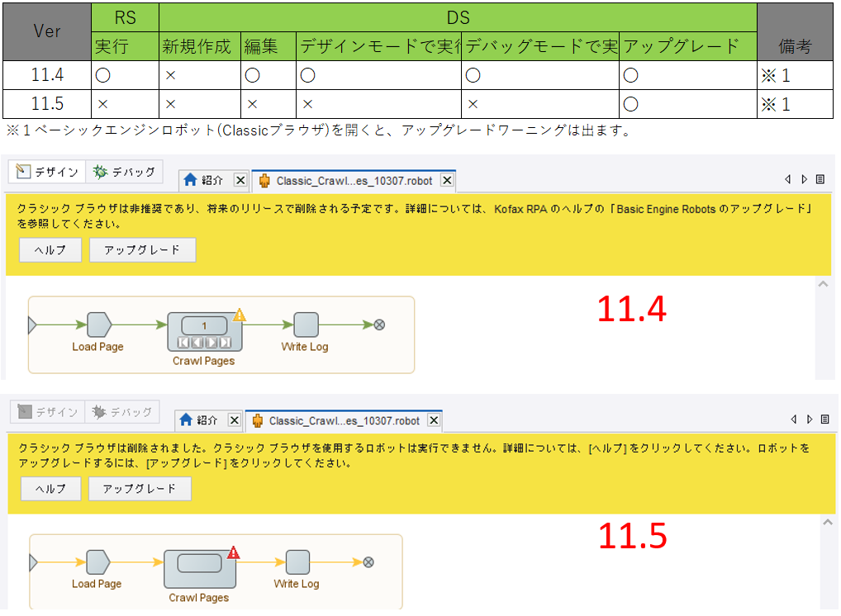Select Crawl Pages step in 11.5 robot
This screenshot has width=841, height=616.
[x=200, y=569]
